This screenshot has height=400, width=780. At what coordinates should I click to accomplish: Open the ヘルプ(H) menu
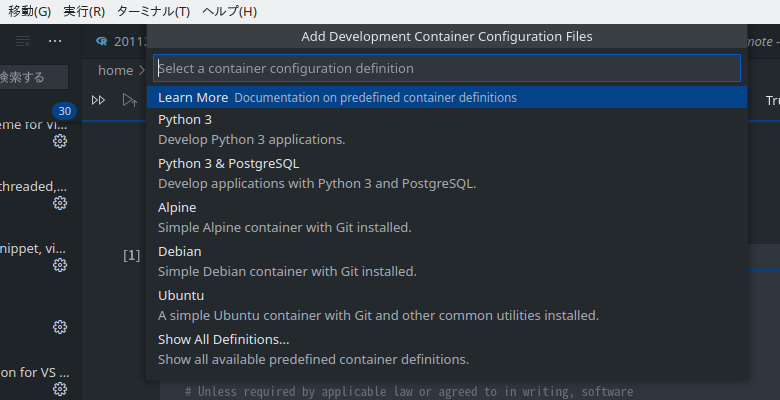point(229,11)
